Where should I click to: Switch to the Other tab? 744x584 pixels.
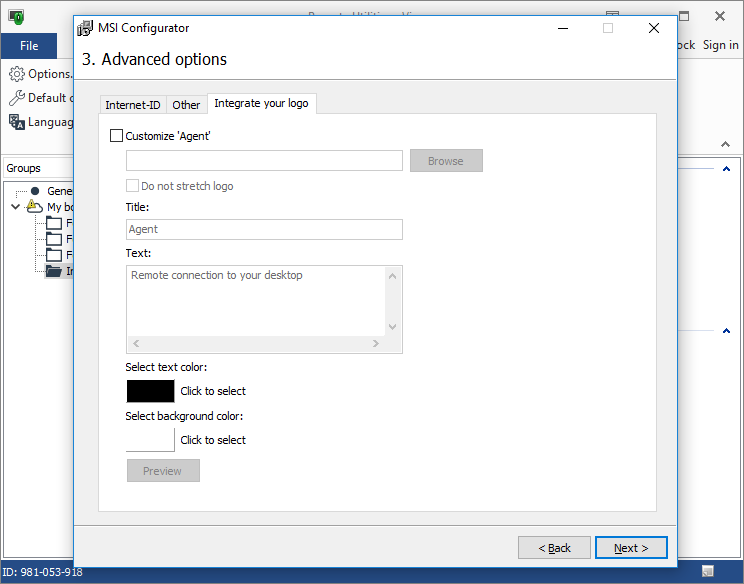click(x=186, y=105)
